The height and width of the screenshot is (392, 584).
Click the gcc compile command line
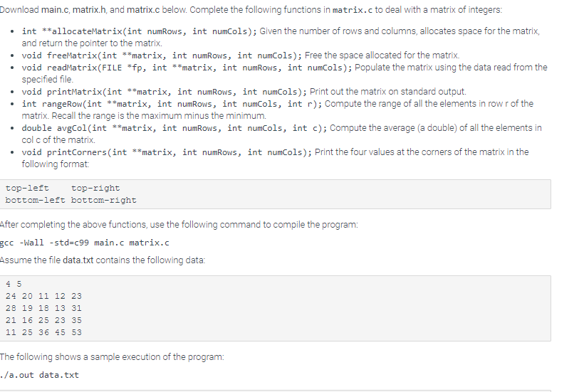coord(85,243)
